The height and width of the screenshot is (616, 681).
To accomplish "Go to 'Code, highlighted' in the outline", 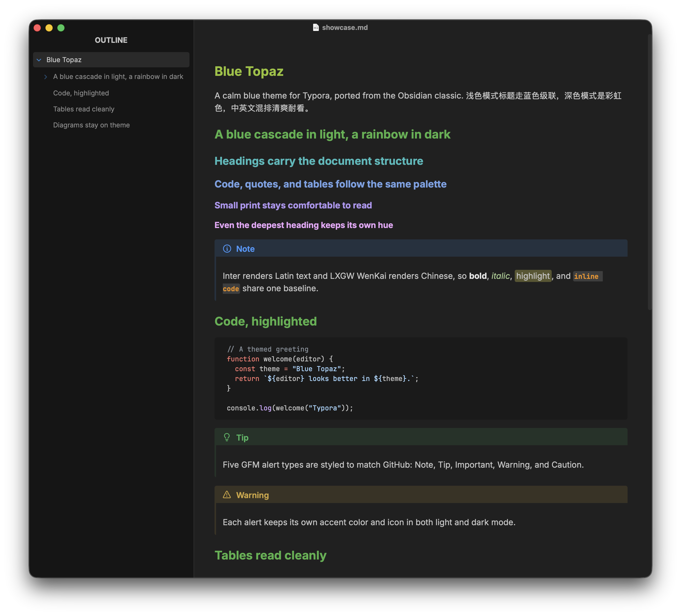I will (81, 93).
